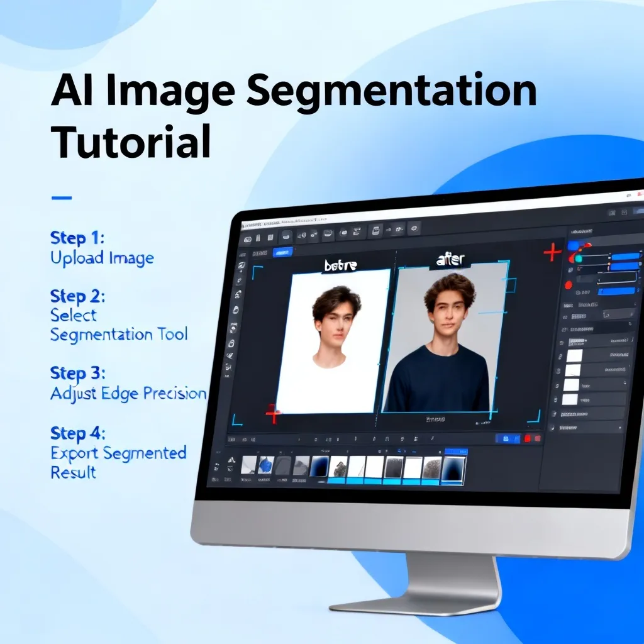Switch to the blue highlighted tab above the canvas

click(x=282, y=252)
